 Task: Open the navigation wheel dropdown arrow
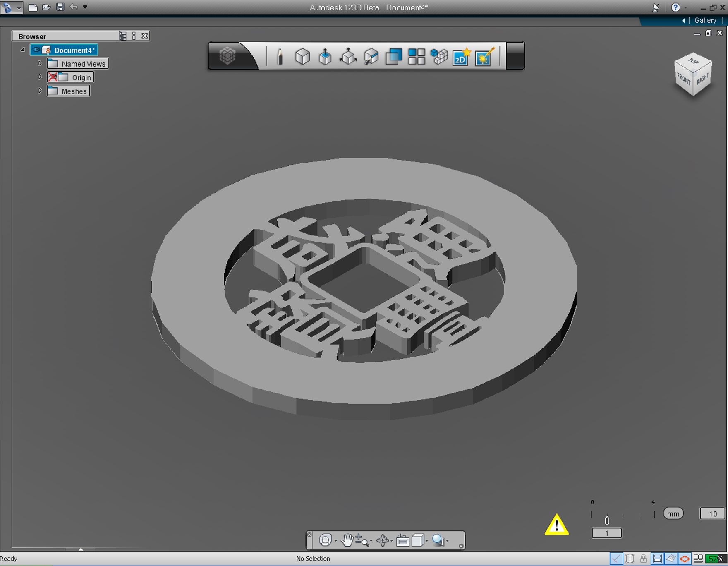(x=335, y=541)
